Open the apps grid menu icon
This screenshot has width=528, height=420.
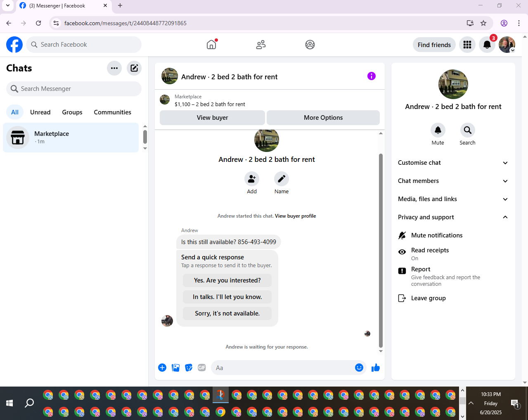tap(467, 45)
